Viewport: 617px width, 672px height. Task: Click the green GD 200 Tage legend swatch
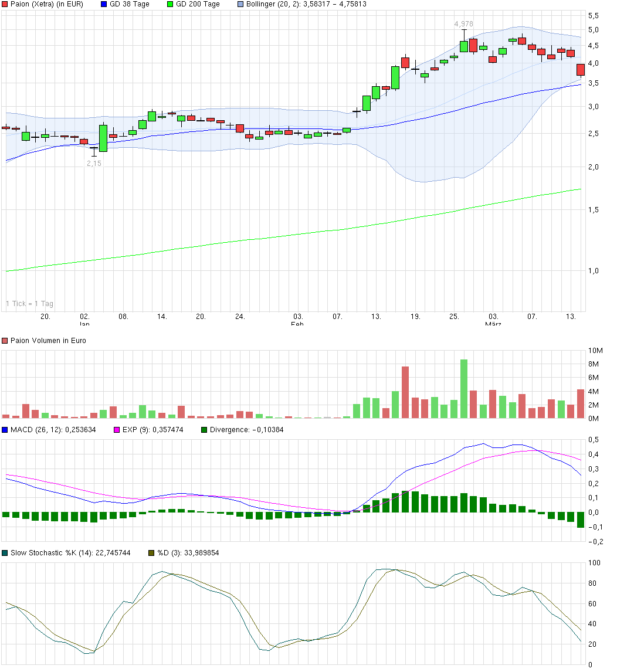(170, 4)
